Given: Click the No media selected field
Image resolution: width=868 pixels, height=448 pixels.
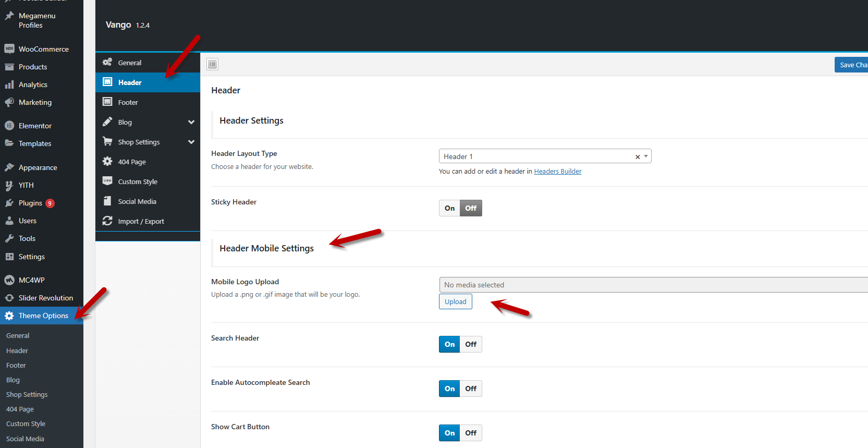Looking at the screenshot, I should tap(654, 285).
